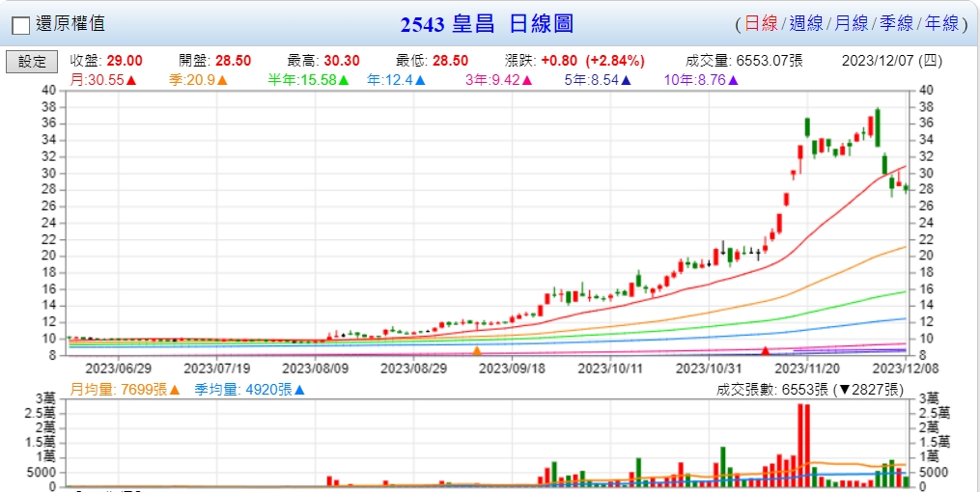This screenshot has height=492, width=980.
Task: Click the tall green candlestick at the price peak
Action: [878, 126]
